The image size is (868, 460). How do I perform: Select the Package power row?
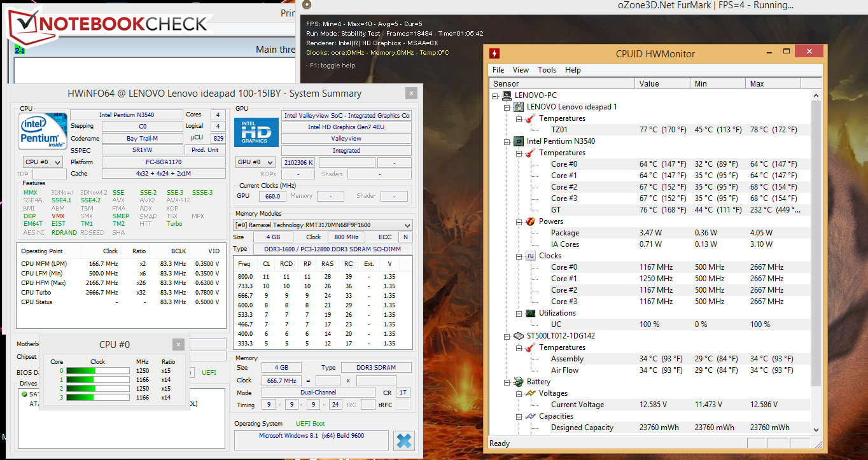tap(649, 233)
